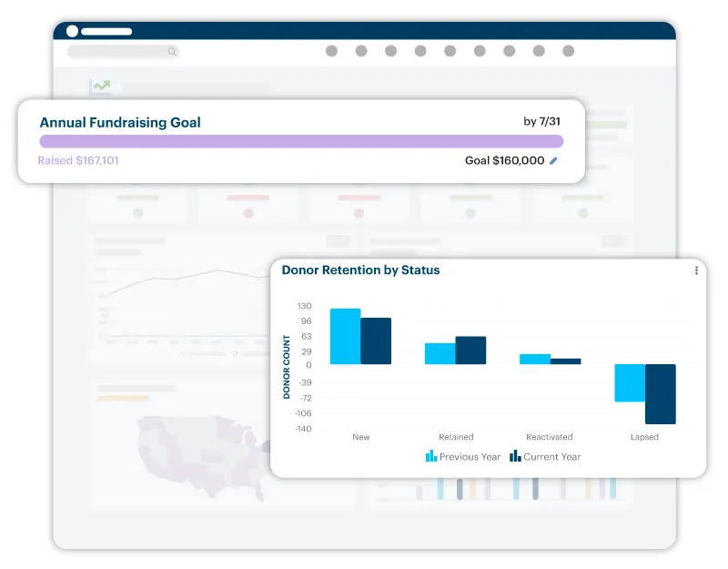
Task: Click the by 7/31 deadline label
Action: [x=543, y=122]
